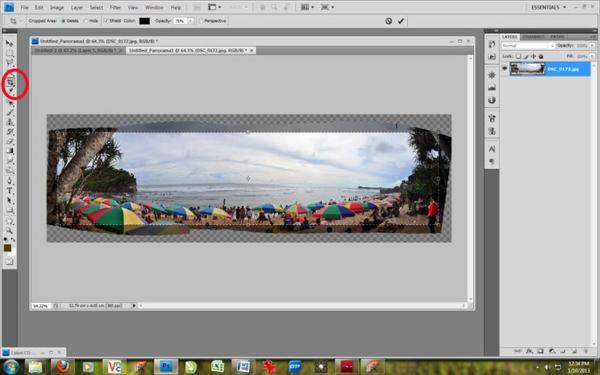Screen dimensions: 600x375
Task: Cancel the crop operation icon
Action: 388,21
